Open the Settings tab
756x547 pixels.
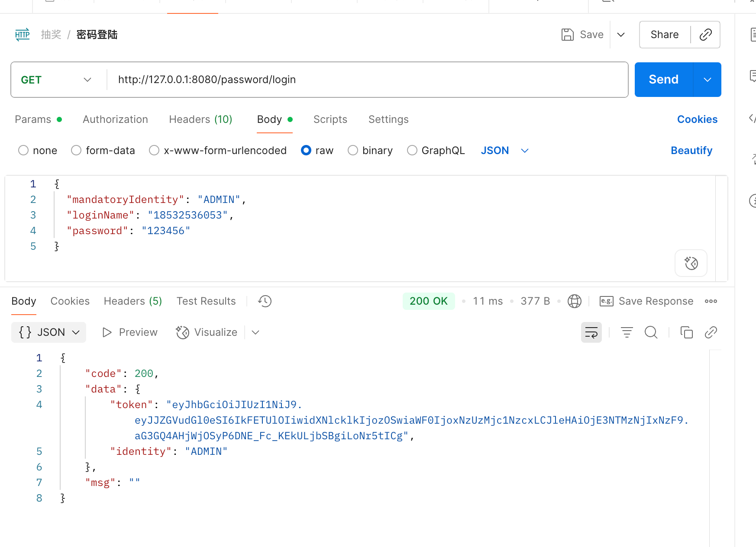(x=388, y=119)
